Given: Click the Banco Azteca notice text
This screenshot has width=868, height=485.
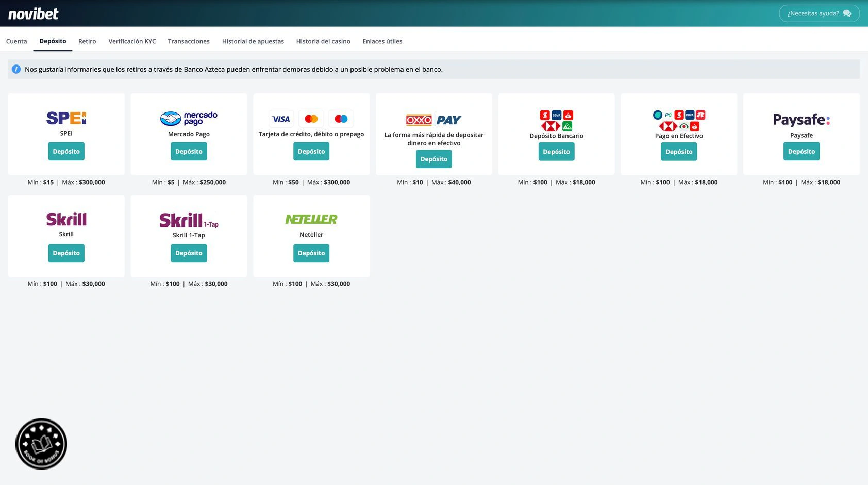Looking at the screenshot, I should (x=234, y=69).
